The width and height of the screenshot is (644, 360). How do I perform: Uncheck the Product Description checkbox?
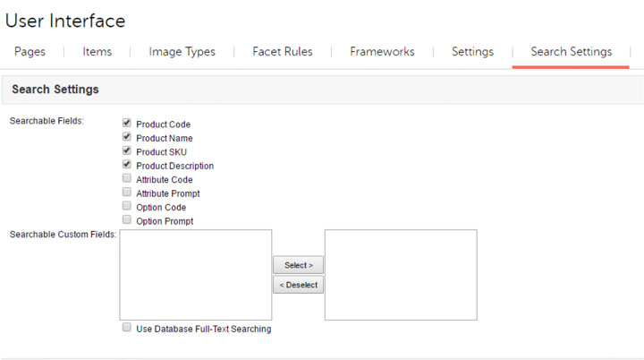coord(127,165)
